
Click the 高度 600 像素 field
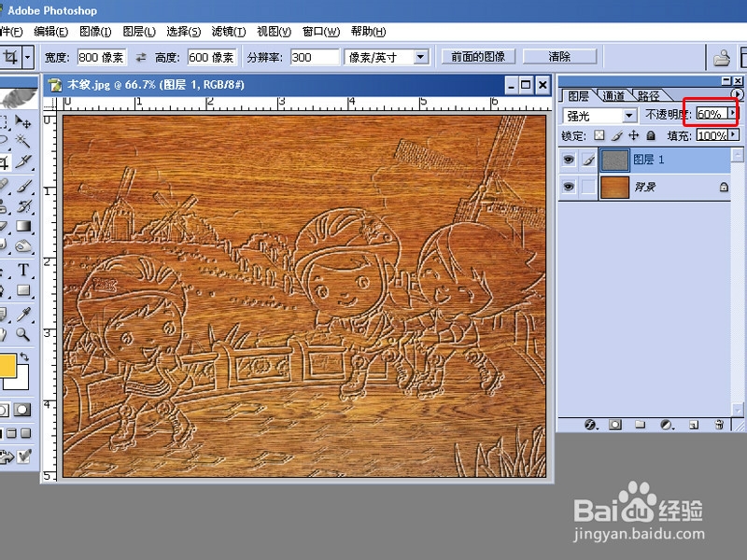[x=212, y=57]
